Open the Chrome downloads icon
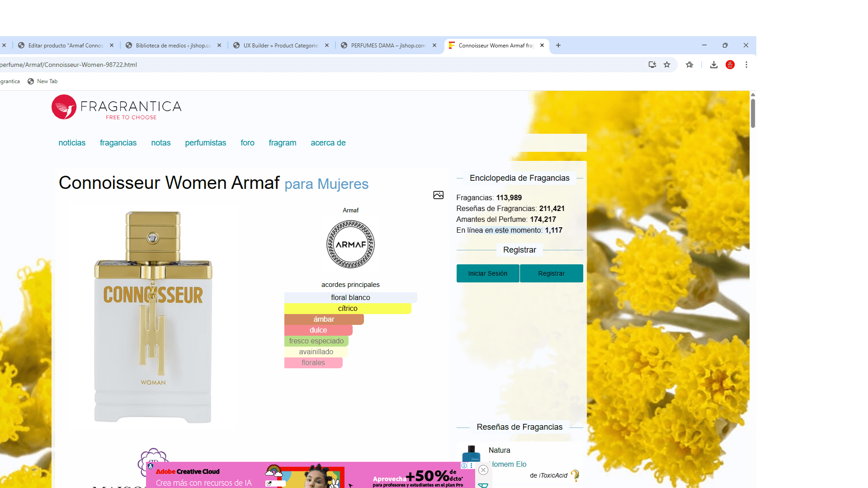 coord(714,65)
